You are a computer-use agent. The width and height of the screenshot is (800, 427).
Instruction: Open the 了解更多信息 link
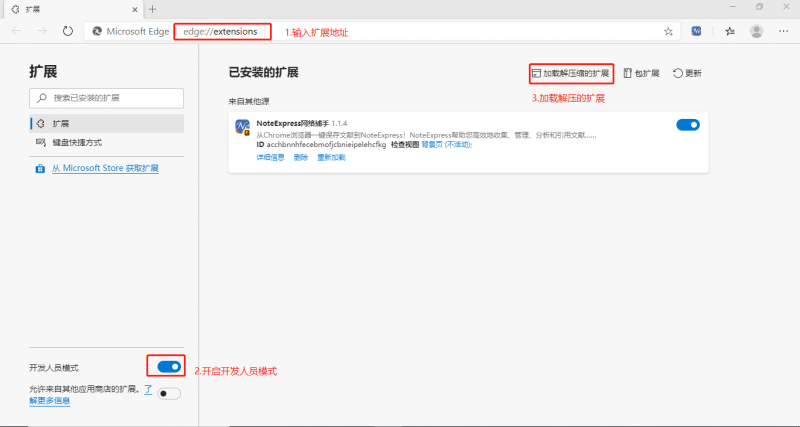click(49, 401)
